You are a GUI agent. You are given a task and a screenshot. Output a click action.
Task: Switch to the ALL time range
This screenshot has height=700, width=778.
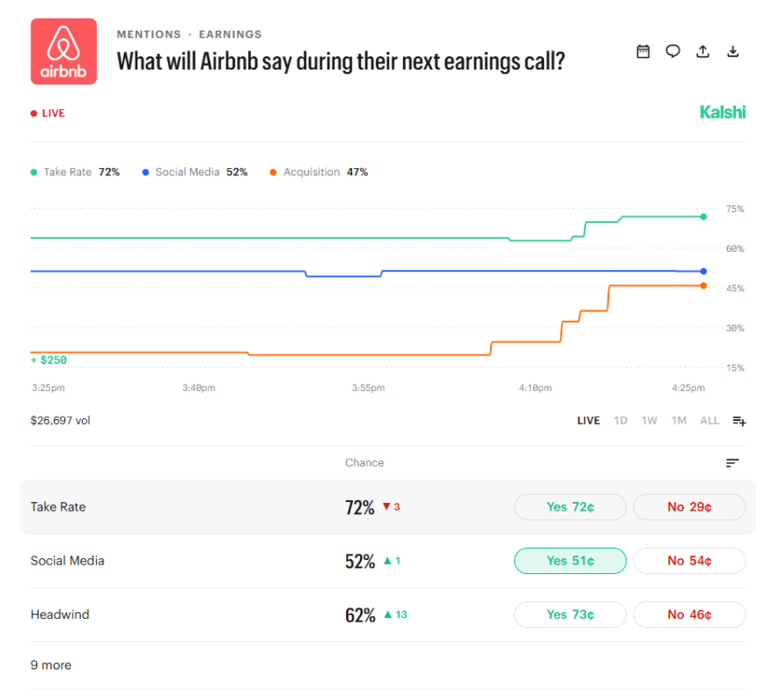[709, 421]
